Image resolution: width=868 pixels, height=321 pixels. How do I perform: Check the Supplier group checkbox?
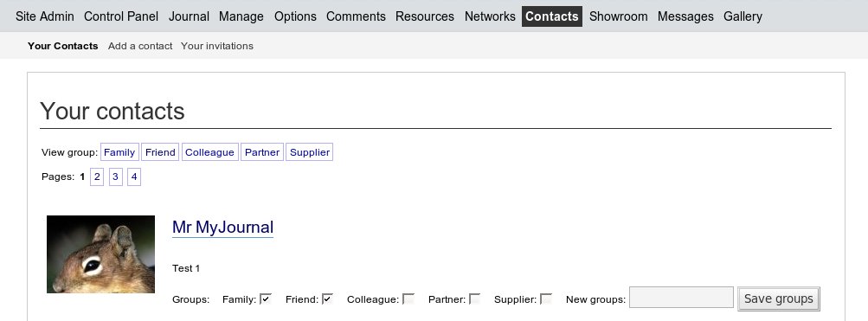click(546, 299)
